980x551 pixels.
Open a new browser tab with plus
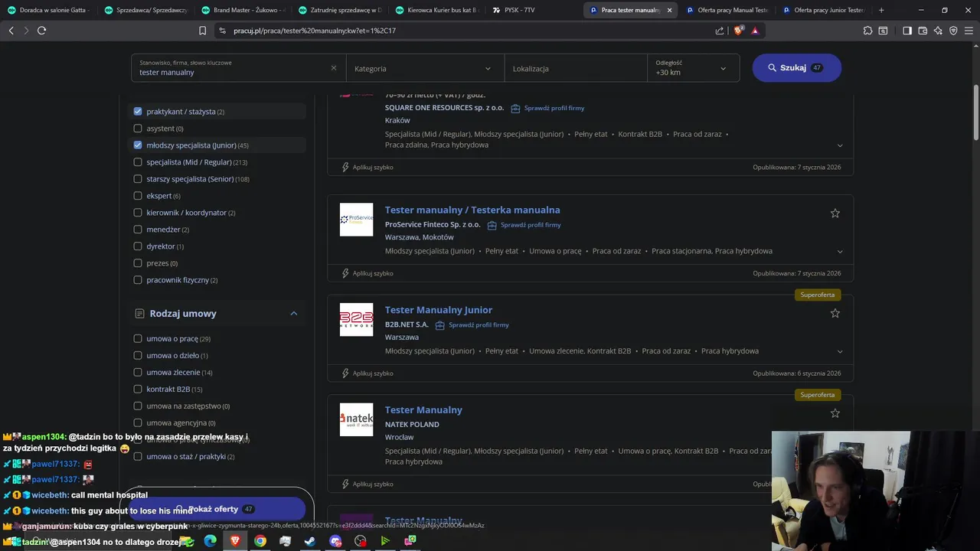pos(881,10)
